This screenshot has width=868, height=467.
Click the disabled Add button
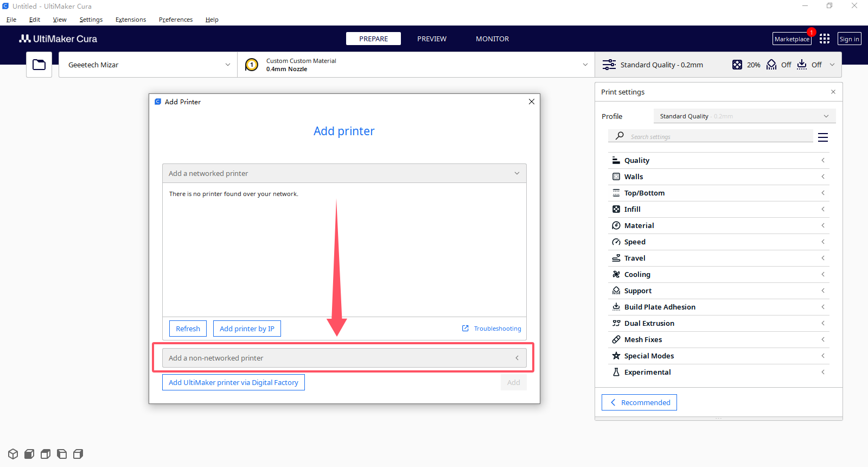click(514, 382)
